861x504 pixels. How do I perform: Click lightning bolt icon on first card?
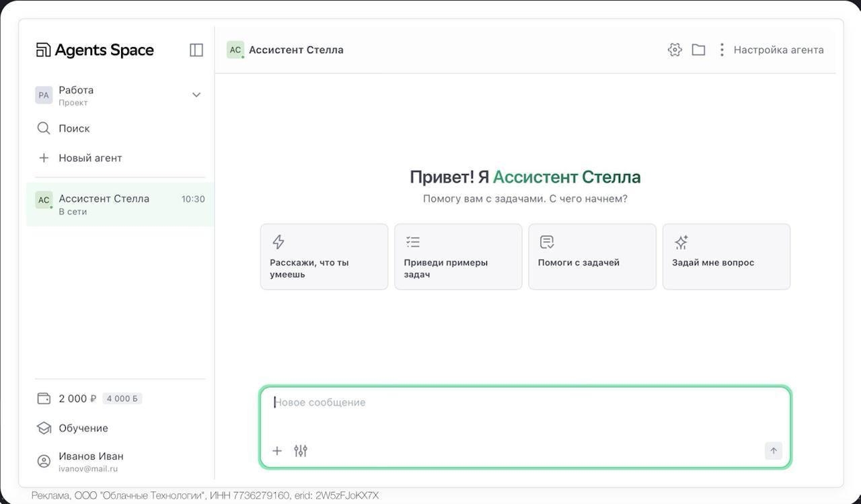[x=278, y=242]
